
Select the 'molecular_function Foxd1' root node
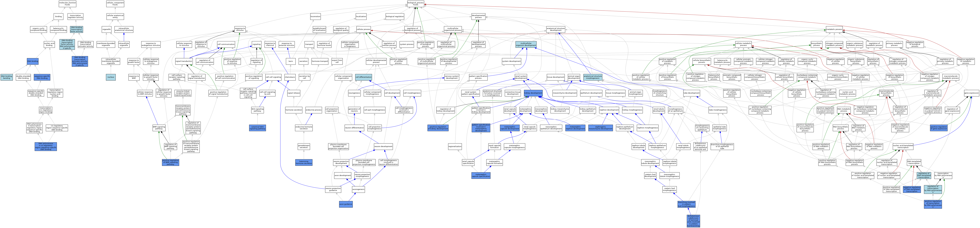pos(67,4)
